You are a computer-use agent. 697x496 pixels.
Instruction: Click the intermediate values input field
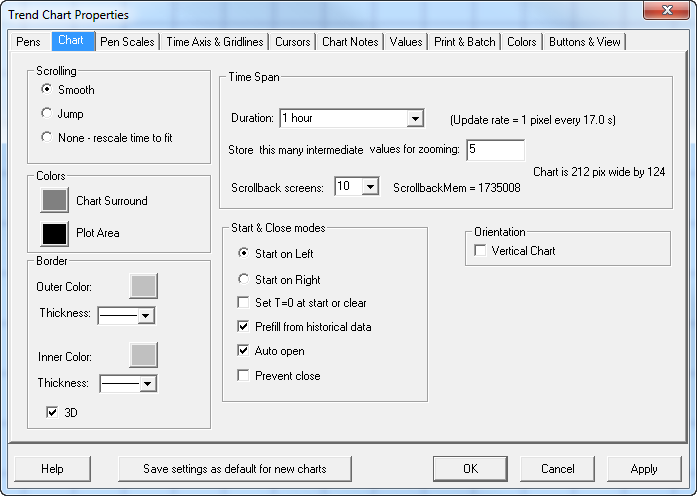tap(494, 150)
